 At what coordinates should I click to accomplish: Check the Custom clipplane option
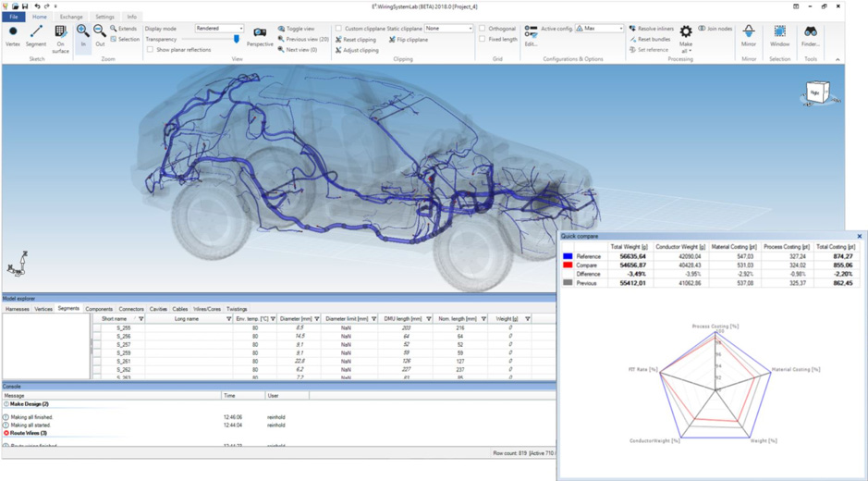(338, 29)
